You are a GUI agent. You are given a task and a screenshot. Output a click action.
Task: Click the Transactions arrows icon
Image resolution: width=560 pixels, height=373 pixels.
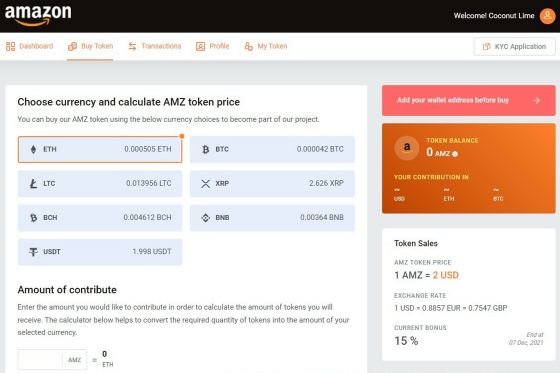click(x=132, y=46)
